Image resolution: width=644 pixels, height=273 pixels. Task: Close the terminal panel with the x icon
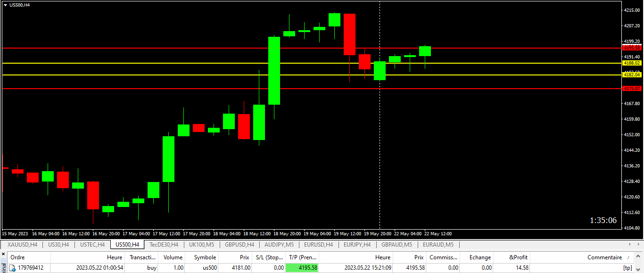(x=3, y=255)
